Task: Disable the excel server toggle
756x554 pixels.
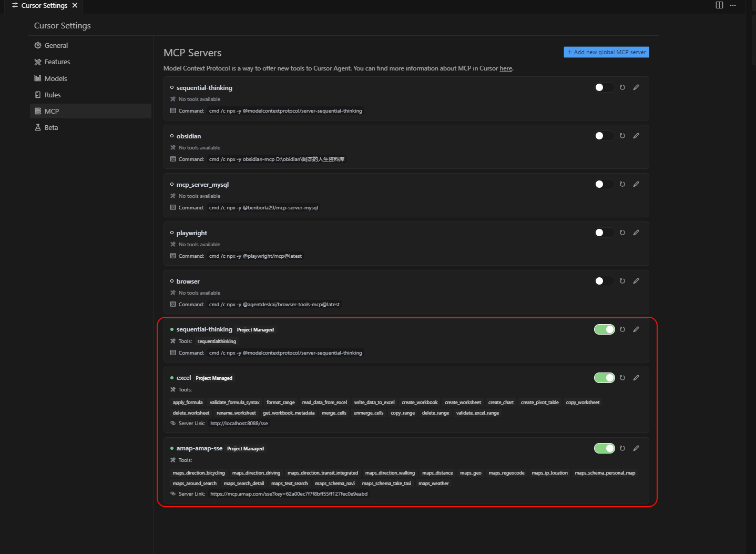Action: pyautogui.click(x=604, y=378)
